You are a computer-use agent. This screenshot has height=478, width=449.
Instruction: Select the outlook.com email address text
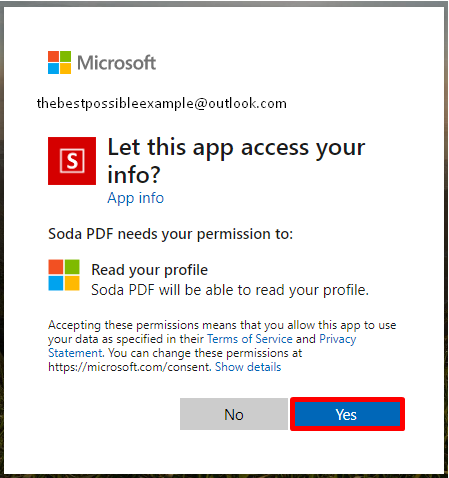162,104
